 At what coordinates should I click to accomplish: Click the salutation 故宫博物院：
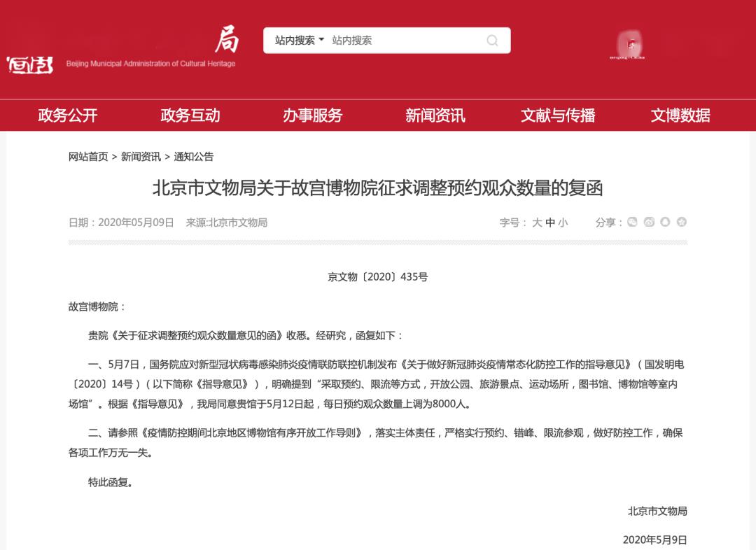(97, 306)
